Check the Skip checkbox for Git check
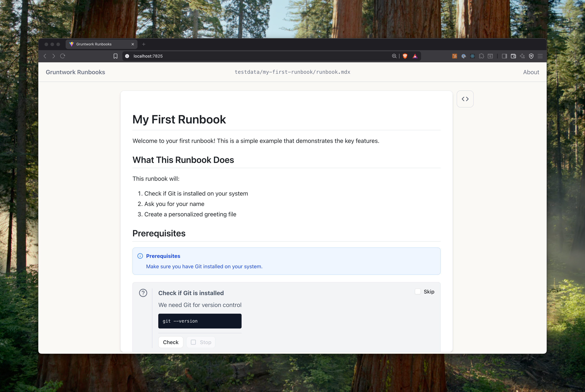 point(418,292)
